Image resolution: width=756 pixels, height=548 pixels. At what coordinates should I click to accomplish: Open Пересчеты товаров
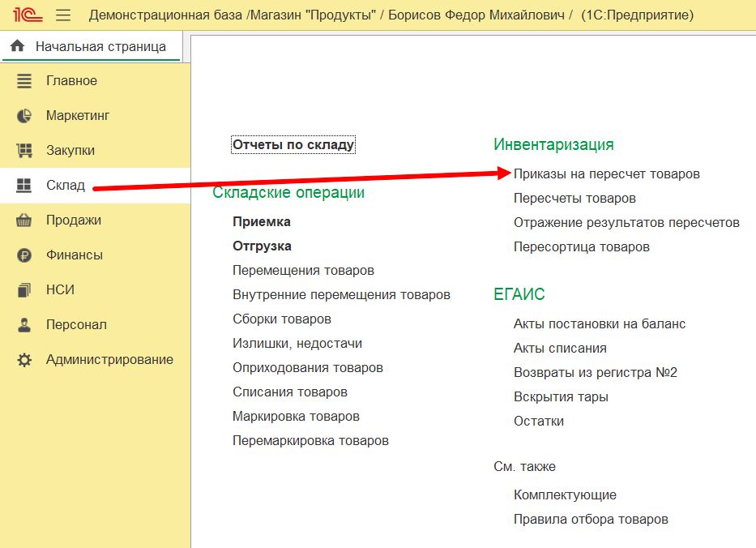coord(574,199)
